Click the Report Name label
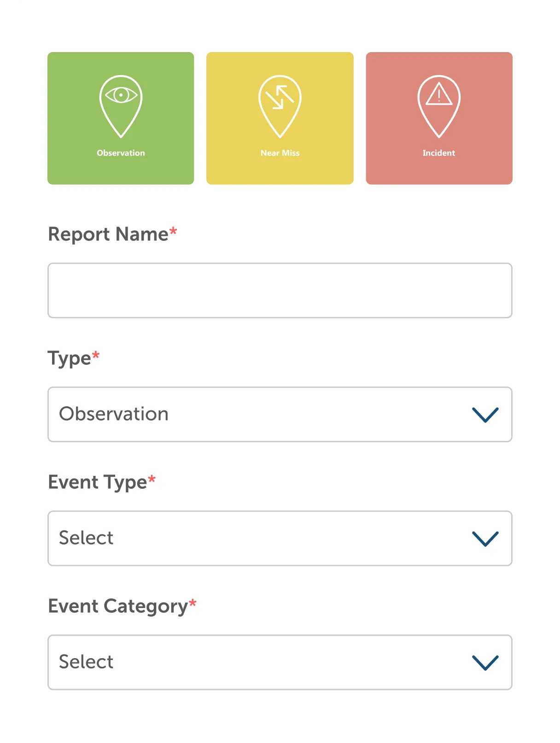The width and height of the screenshot is (560, 743). point(112,234)
